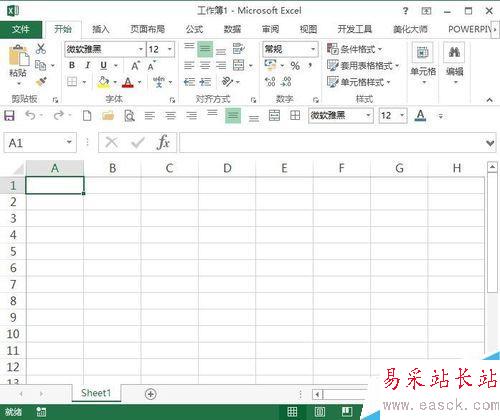Click Undo arrow in quick access toolbar
This screenshot has width=500, height=420.
30,115
